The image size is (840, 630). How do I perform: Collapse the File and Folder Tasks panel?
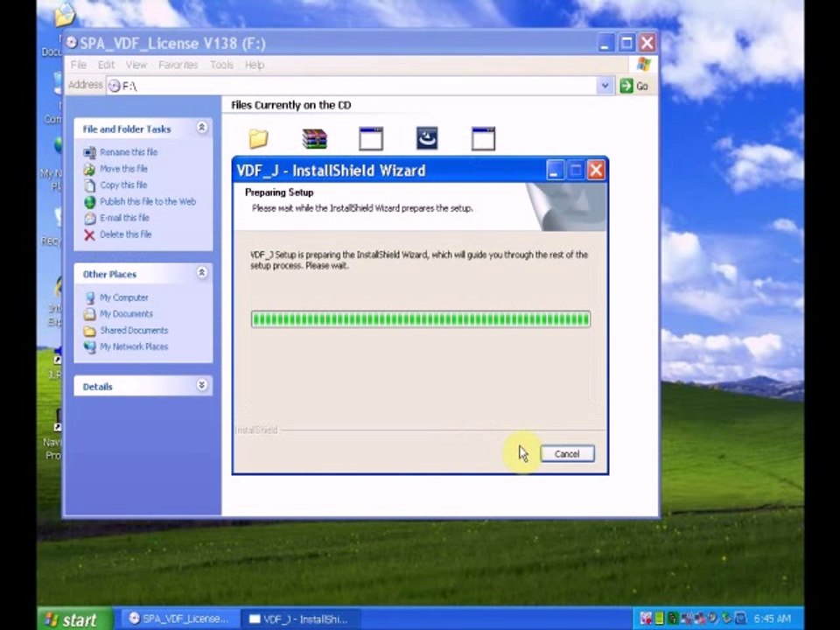click(202, 128)
